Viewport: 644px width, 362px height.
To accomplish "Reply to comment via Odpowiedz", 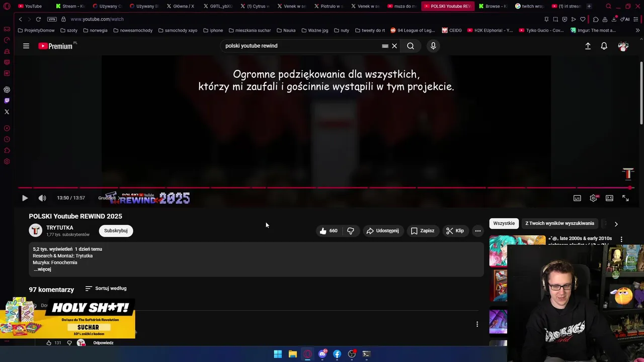I will click(103, 343).
